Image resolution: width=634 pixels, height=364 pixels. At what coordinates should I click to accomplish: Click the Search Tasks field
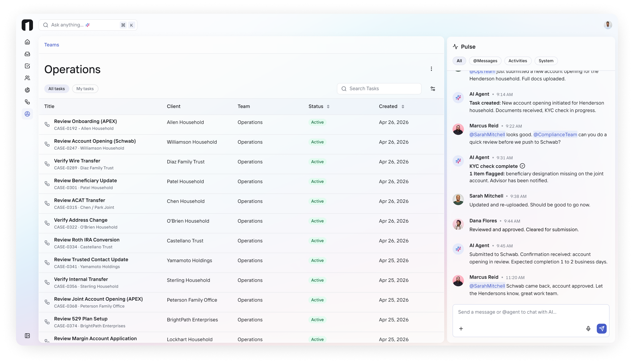click(x=379, y=89)
